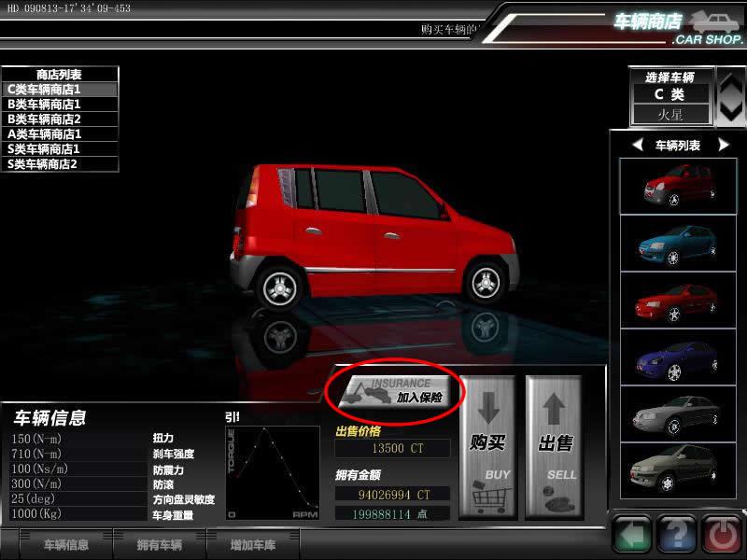Open the 车辆信息 tab at bottom
The image size is (747, 560).
coord(66,545)
